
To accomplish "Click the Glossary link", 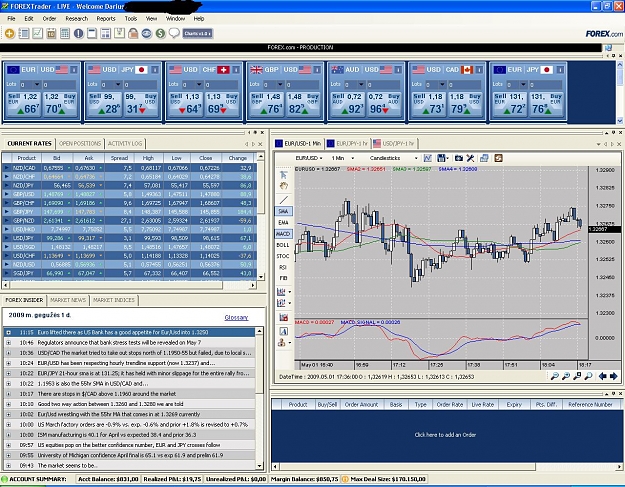I will point(236,318).
